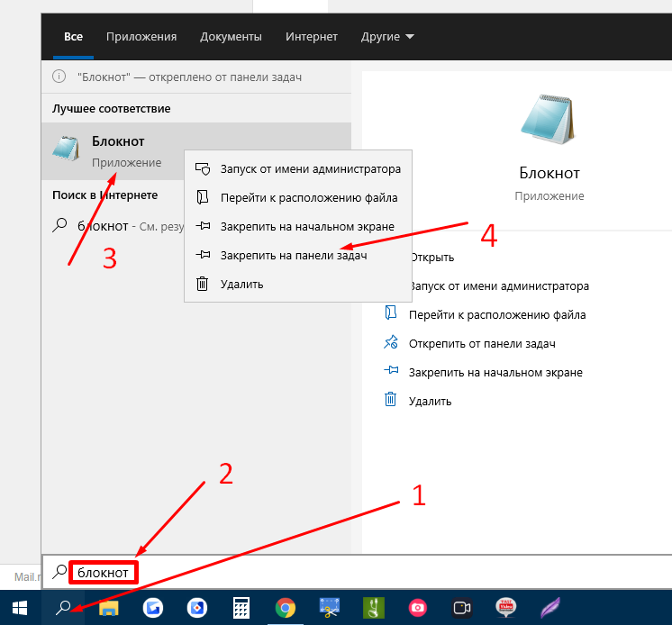
Task: Select Запуск от имени администратора in context menu
Action: point(310,168)
